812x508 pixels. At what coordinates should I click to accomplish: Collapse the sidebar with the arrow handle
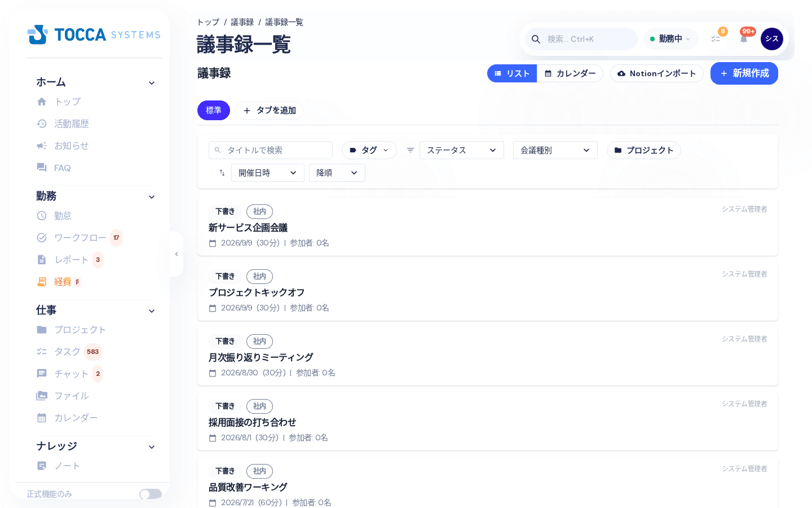pos(176,254)
